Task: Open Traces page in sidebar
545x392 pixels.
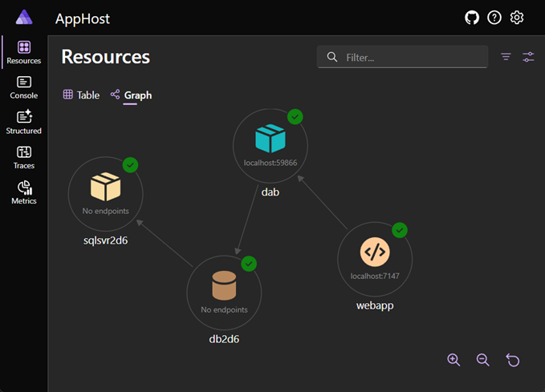Action: 23,158
